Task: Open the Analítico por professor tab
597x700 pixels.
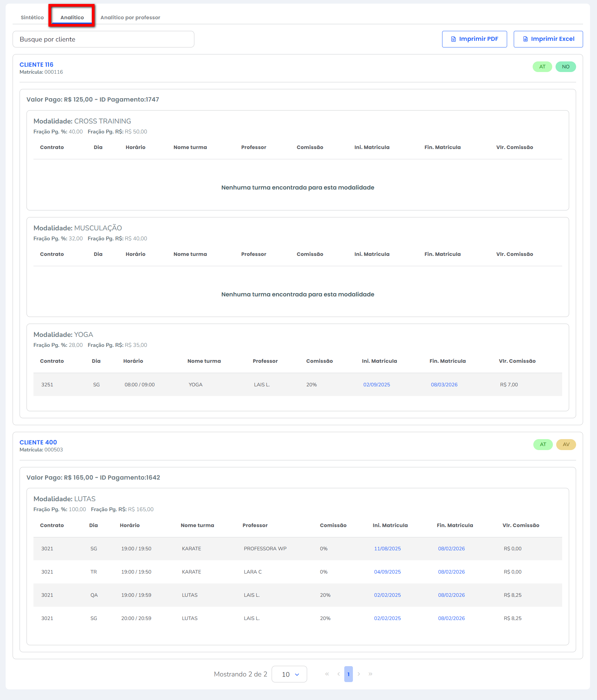Action: [x=130, y=18]
